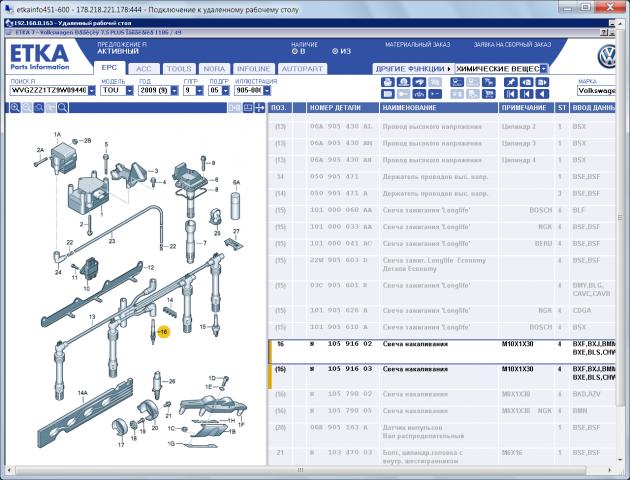
Task: Switch to the ACC tab
Action: pos(144,69)
